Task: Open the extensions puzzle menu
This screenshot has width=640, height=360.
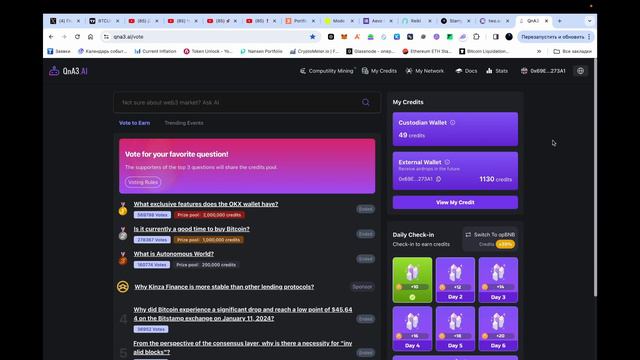Action: point(476,37)
